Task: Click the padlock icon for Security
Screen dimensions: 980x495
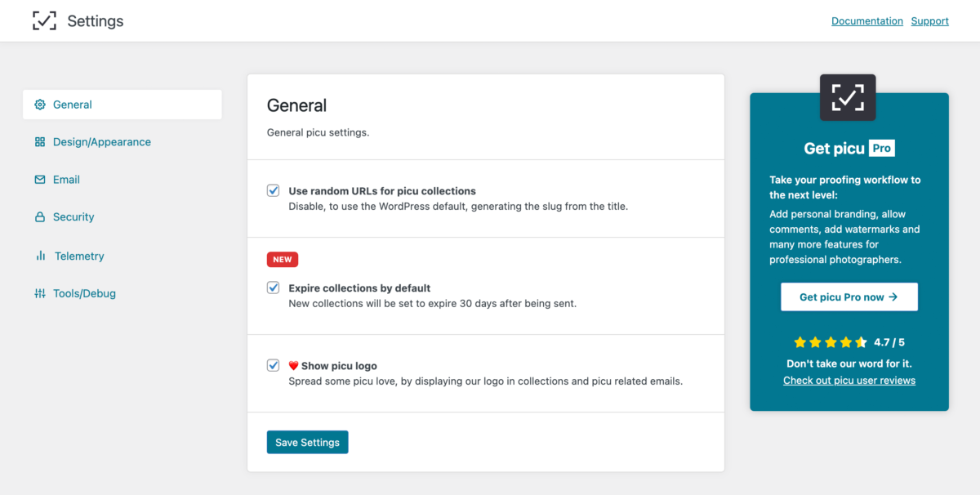Action: click(40, 217)
